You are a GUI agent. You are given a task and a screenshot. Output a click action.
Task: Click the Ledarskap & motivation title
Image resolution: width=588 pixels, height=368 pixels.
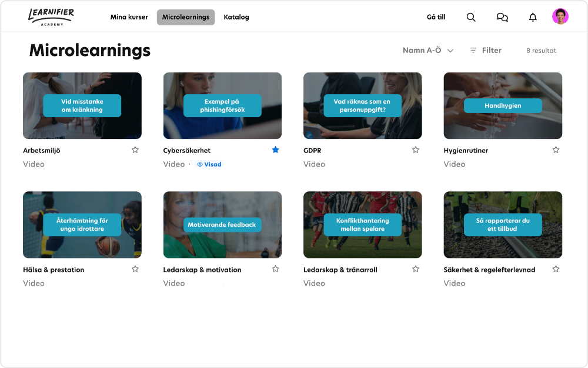[x=202, y=270]
